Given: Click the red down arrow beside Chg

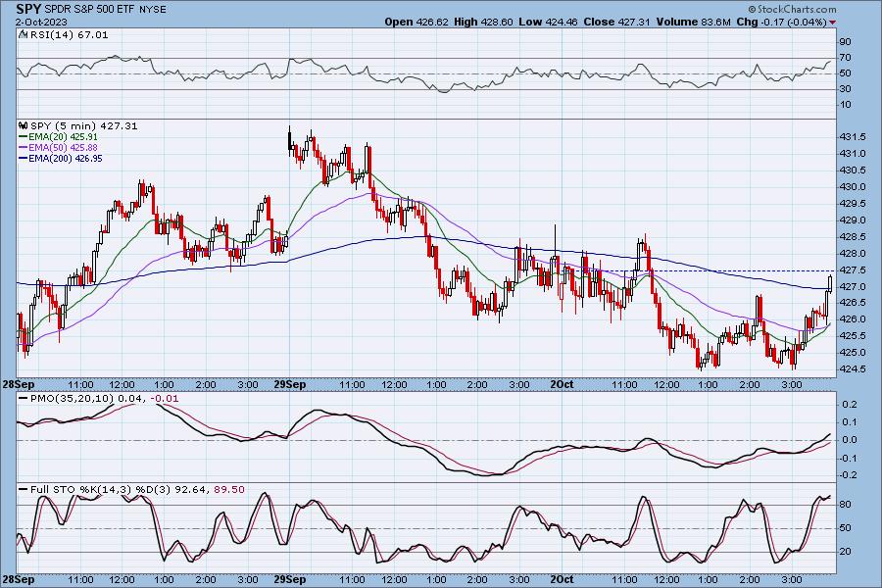Looking at the screenshot, I should [x=832, y=23].
